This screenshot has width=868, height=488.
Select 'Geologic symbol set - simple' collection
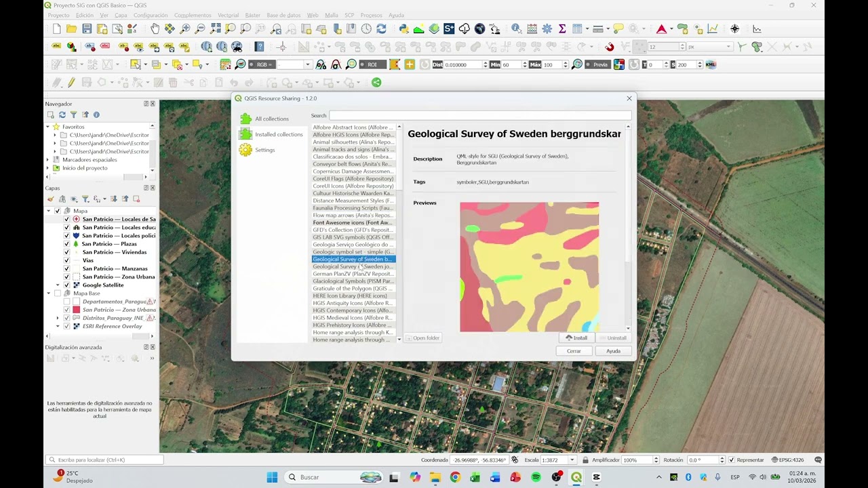[x=353, y=251]
